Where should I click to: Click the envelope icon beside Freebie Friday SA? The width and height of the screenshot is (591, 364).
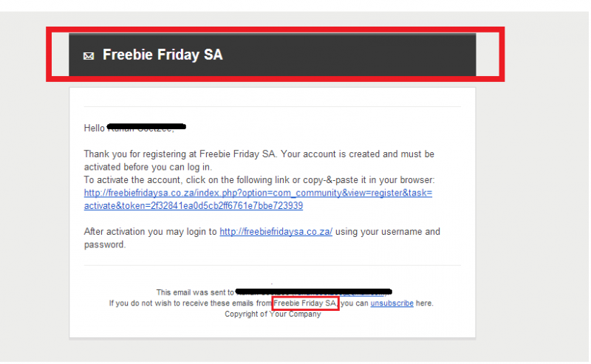coord(89,56)
